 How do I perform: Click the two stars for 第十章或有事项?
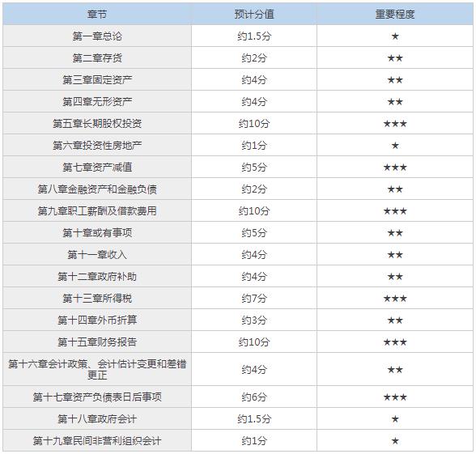395,233
